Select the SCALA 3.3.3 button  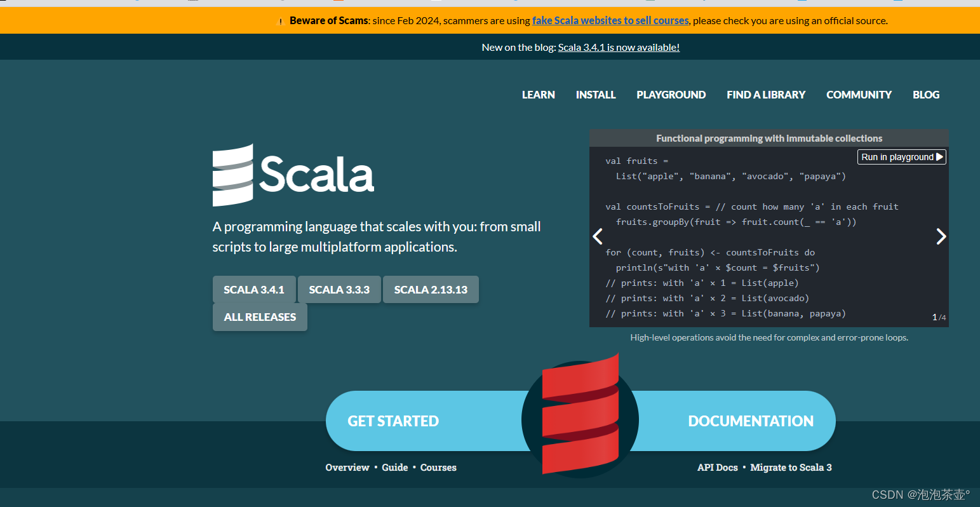click(x=339, y=290)
